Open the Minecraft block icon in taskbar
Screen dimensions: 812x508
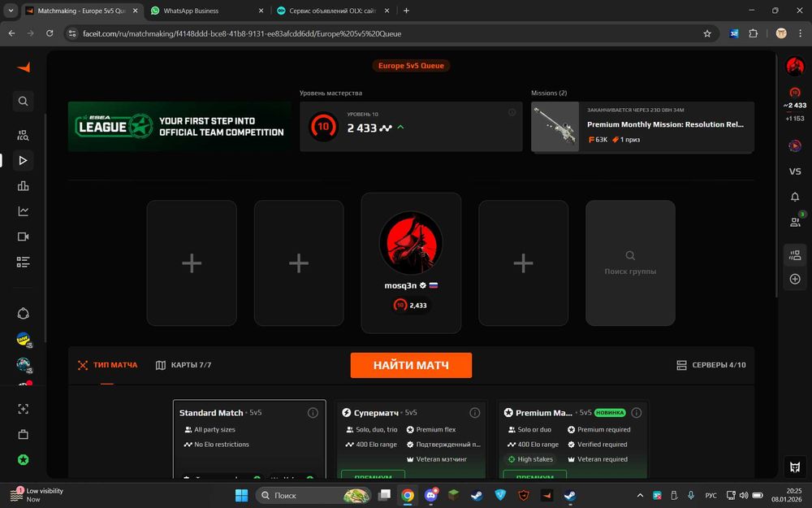pos(454,496)
